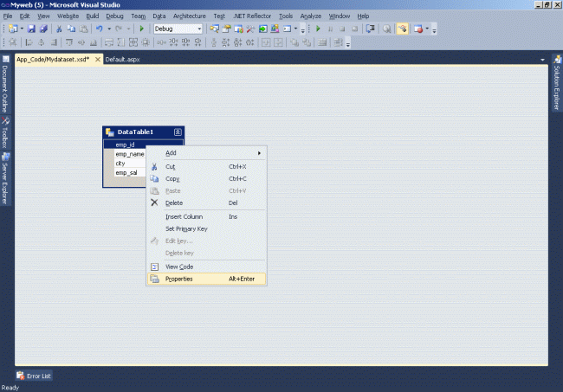Screen dimensions: 563x392
Task: Choose Properties from the context menu
Action: coord(179,279)
